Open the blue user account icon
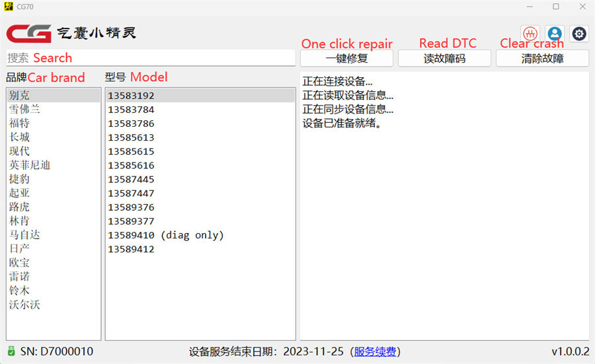595x364 pixels. (x=555, y=33)
